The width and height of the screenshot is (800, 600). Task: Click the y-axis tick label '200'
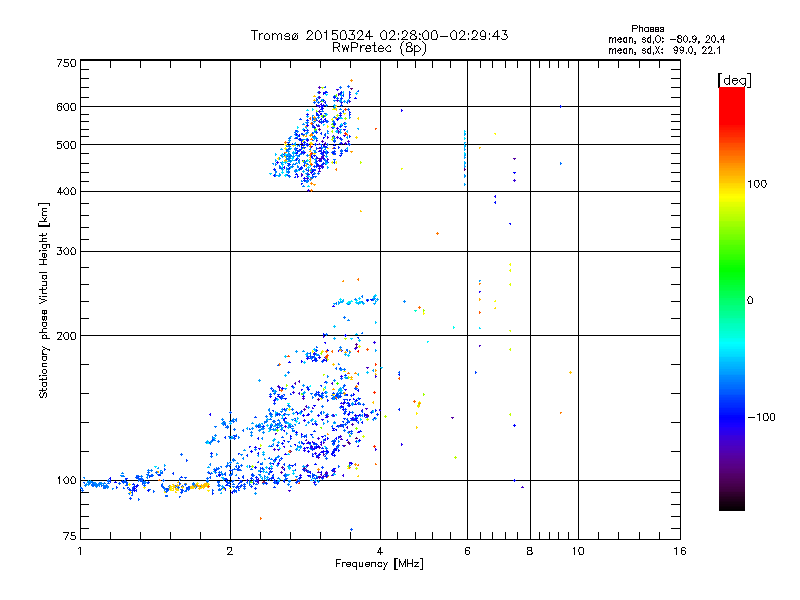coord(66,336)
